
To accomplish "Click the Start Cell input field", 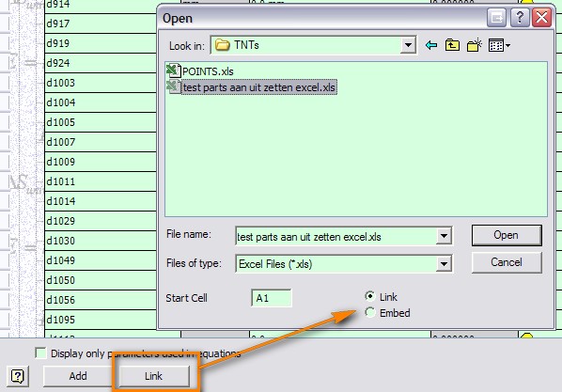I will pos(272,298).
